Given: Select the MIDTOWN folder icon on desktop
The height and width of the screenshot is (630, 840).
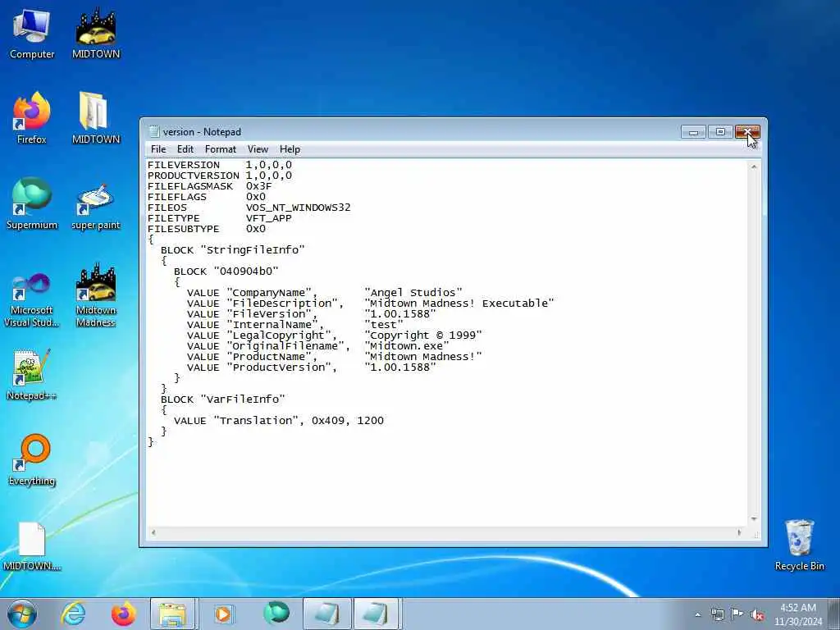Looking at the screenshot, I should click(x=96, y=118).
